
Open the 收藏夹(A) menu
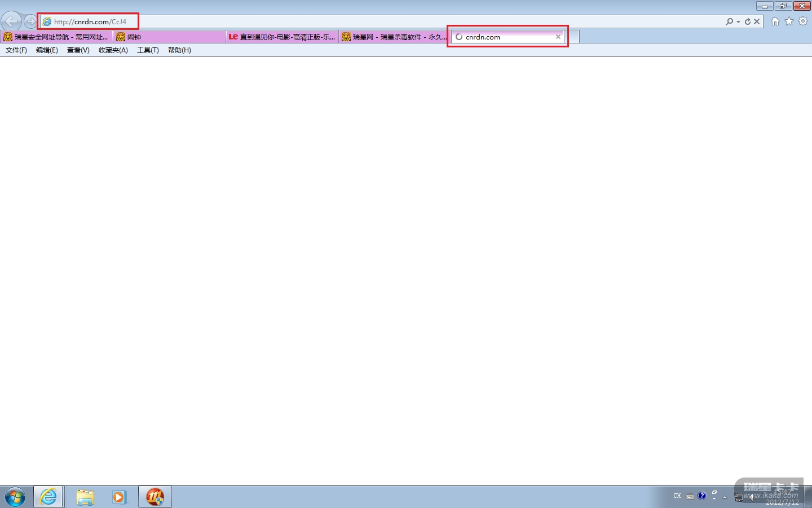(113, 50)
